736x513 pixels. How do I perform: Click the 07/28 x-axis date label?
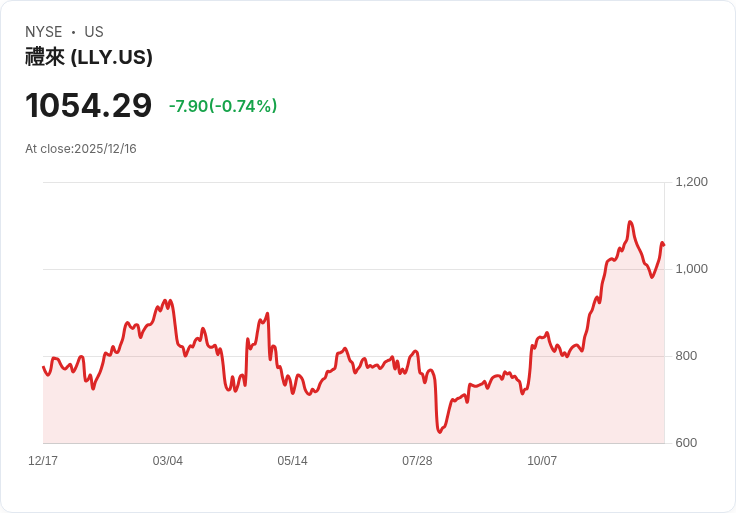pyautogui.click(x=417, y=460)
